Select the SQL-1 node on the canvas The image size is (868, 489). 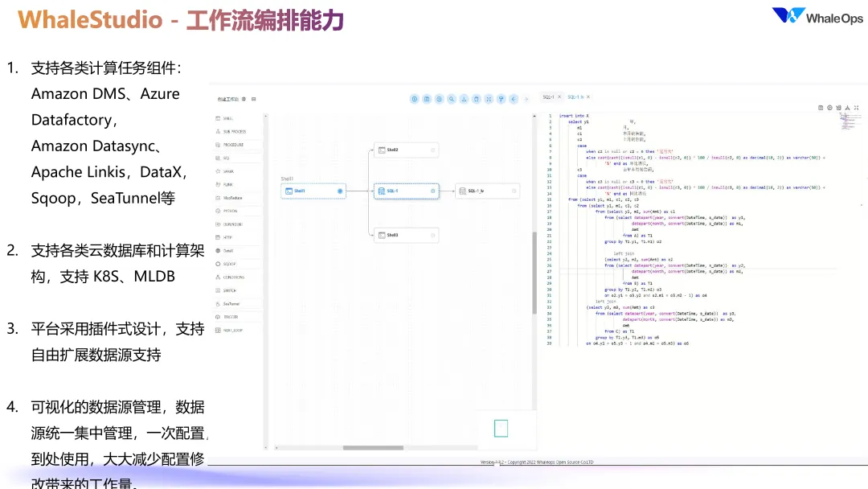pyautogui.click(x=407, y=191)
